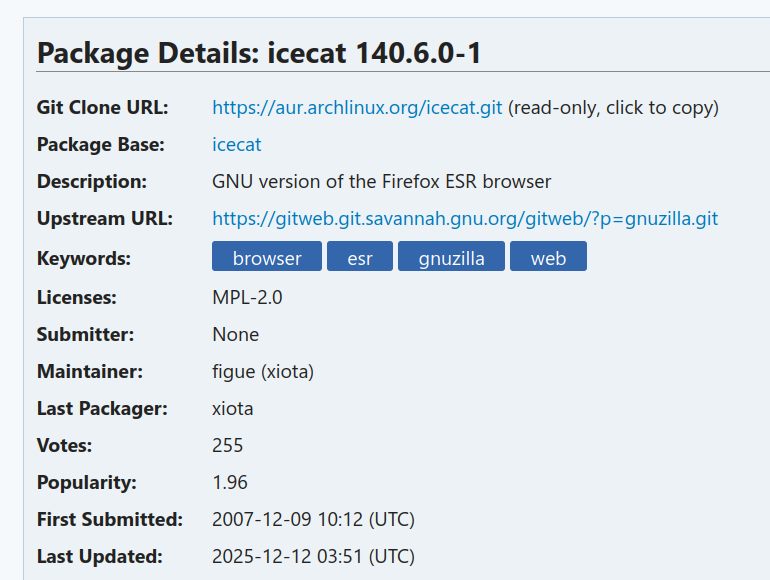Click the 'Package Base:' label
The image size is (770, 580).
click(101, 145)
